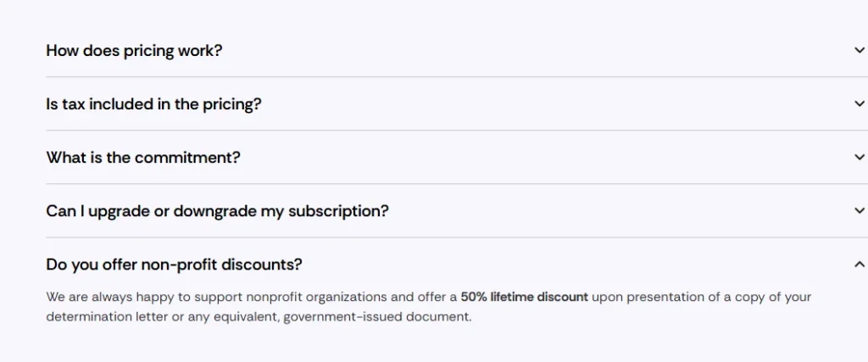Viewport: 868px width, 362px height.
Task: Click the words "nonprofit organizations" in the answer
Action: (x=316, y=298)
